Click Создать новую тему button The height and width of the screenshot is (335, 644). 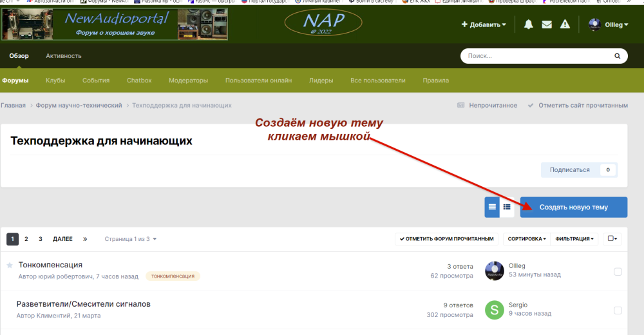(x=573, y=207)
